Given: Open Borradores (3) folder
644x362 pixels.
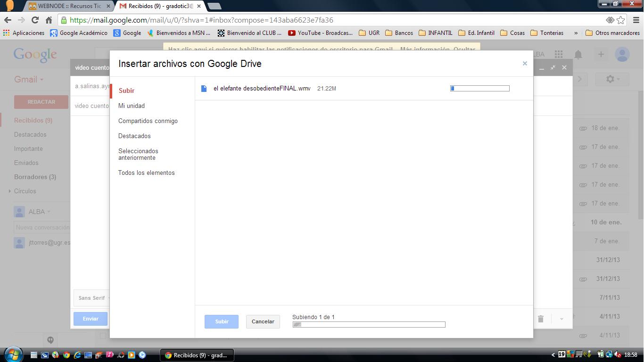Looking at the screenshot, I should click(35, 177).
